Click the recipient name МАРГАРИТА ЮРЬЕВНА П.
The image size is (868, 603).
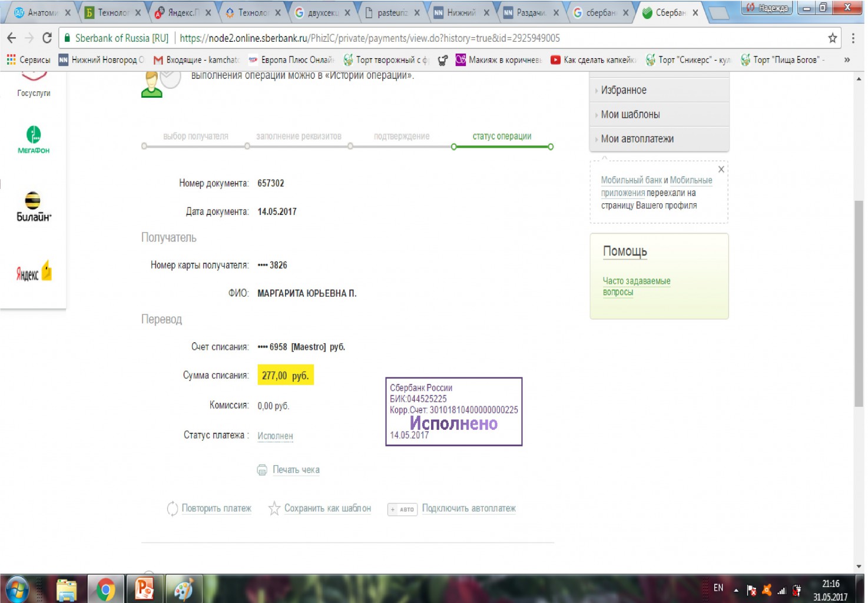coord(307,293)
